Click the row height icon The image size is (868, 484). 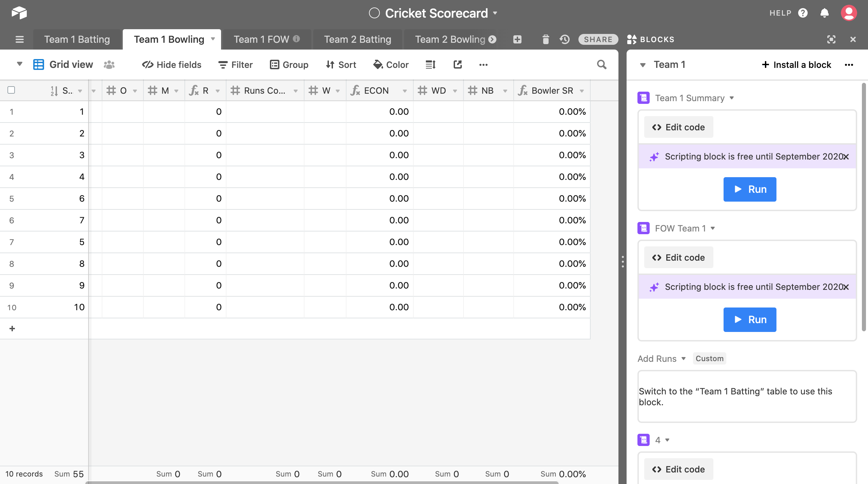pos(430,64)
